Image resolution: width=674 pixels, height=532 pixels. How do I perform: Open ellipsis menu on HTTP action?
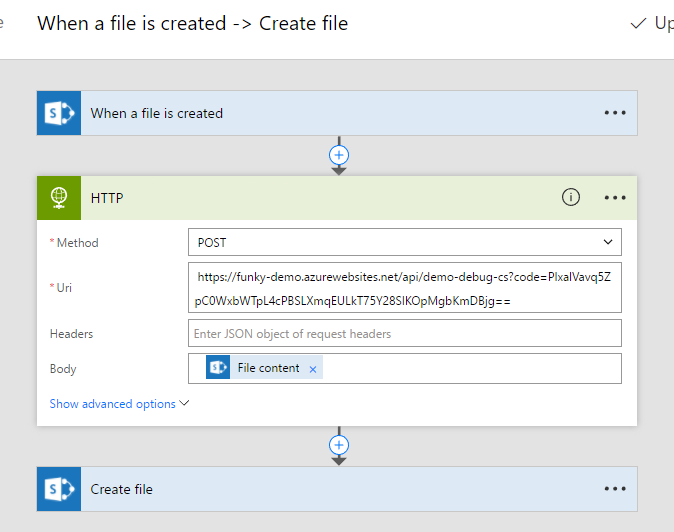[615, 198]
